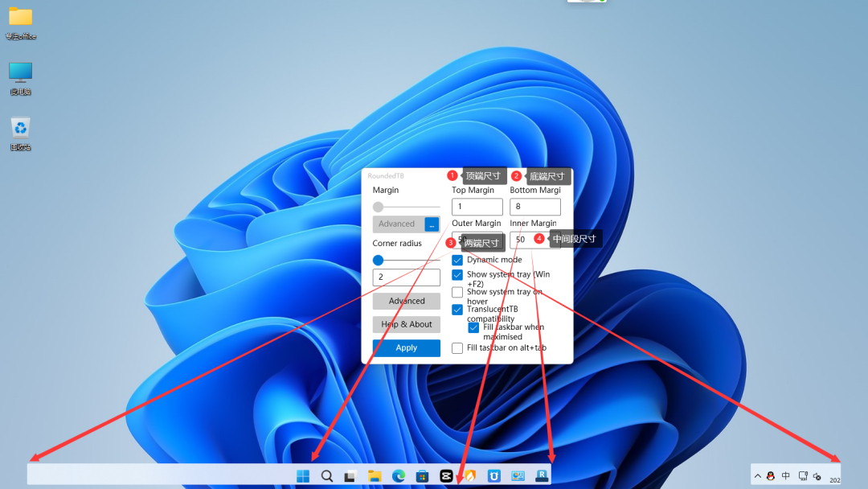This screenshot has height=489, width=868.
Task: Focus the Corner radius value field
Action: [407, 277]
